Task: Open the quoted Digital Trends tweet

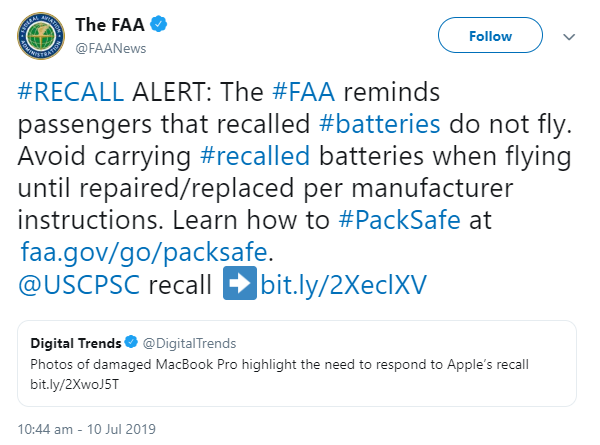Action: [297, 363]
